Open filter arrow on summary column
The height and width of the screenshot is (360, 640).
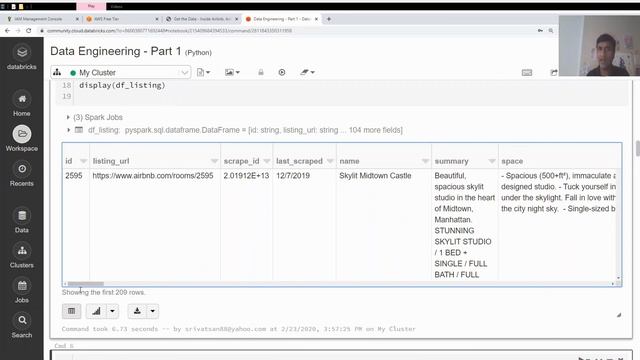[492, 161]
